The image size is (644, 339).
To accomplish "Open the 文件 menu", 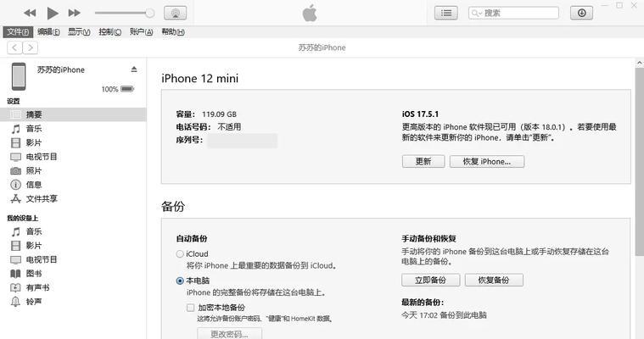I will (x=18, y=32).
